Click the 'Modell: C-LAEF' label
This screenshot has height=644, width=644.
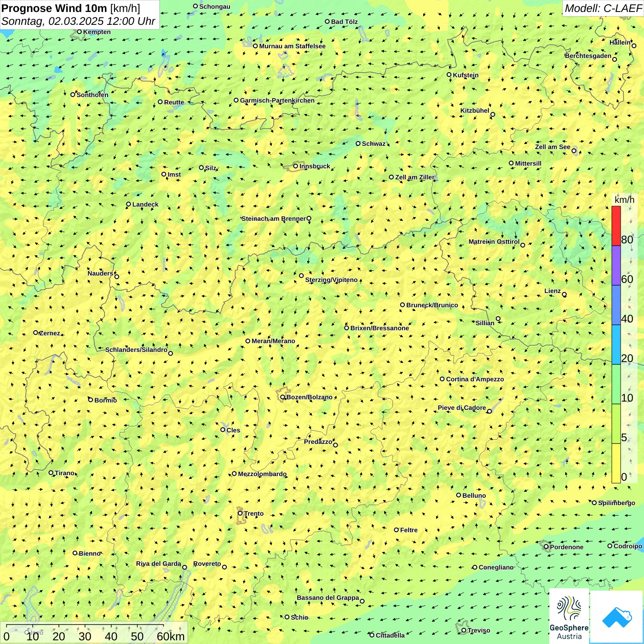click(603, 8)
